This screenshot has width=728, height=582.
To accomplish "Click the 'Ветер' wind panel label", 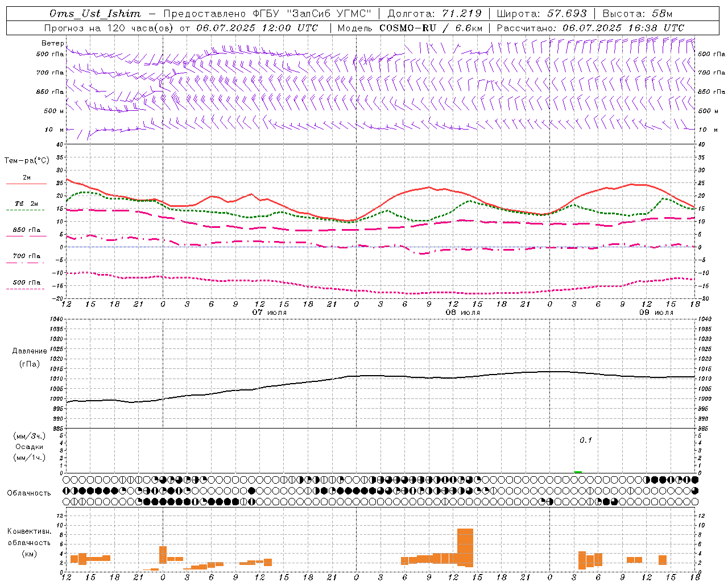I will [x=52, y=43].
